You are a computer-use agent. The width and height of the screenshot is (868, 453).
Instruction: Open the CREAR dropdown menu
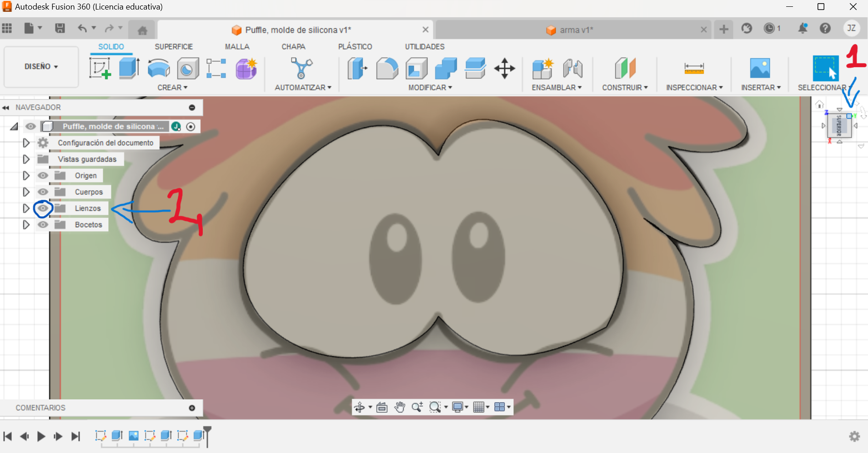click(x=172, y=87)
